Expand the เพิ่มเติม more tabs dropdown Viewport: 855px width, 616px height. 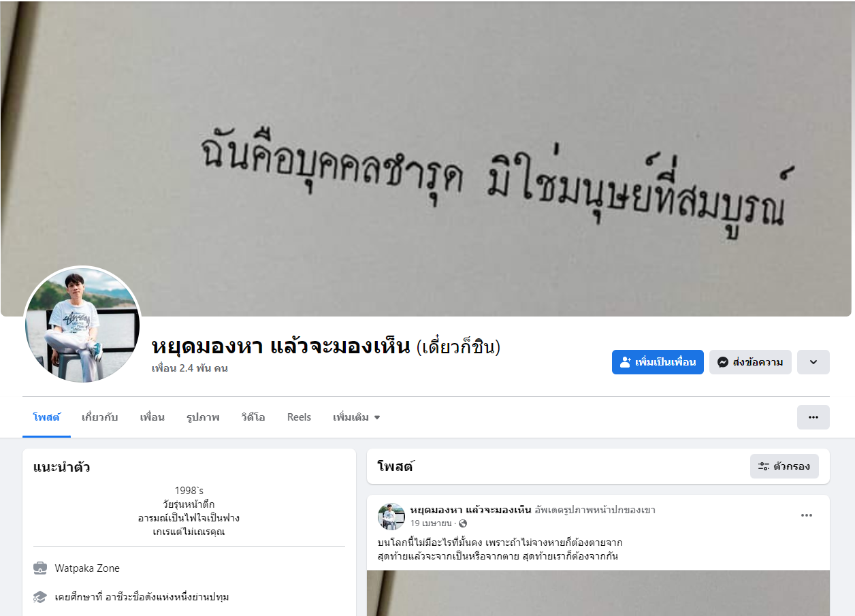357,417
